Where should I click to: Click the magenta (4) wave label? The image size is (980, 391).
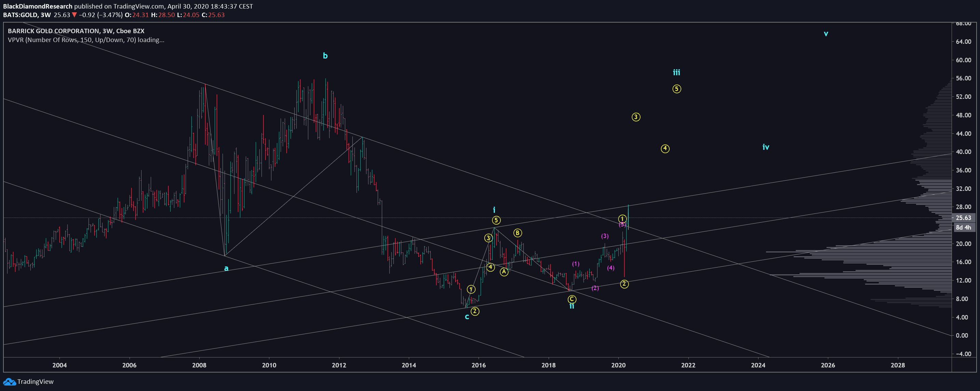coord(610,268)
